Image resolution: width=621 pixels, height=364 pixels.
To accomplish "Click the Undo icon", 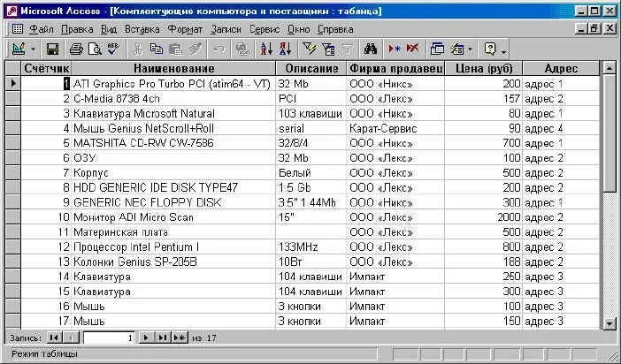I will pos(219,49).
